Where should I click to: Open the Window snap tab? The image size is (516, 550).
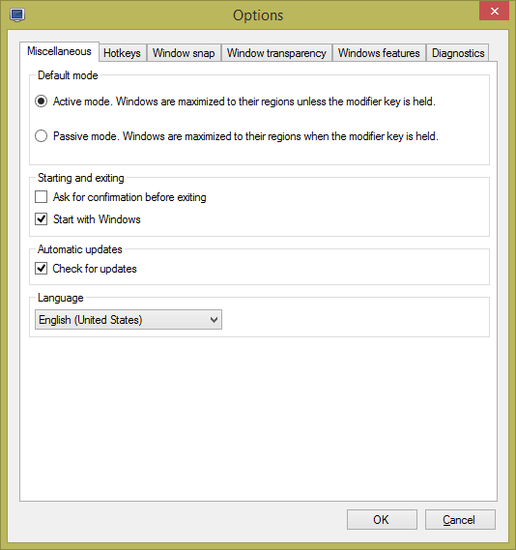point(184,53)
